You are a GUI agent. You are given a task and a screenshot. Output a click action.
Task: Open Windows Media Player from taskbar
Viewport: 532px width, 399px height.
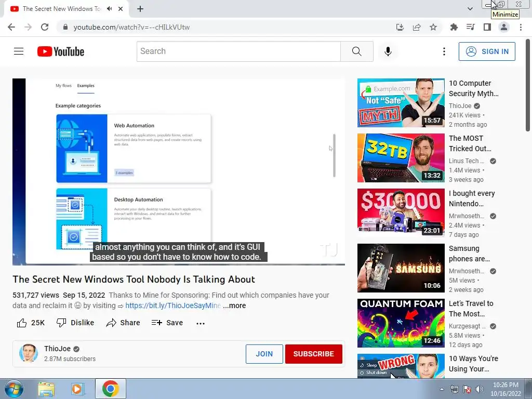pos(78,389)
